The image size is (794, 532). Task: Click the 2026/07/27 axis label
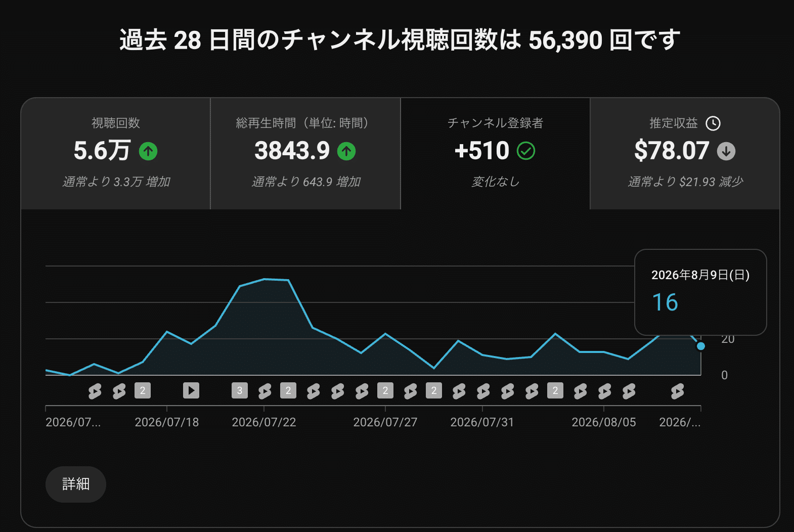pos(385,422)
